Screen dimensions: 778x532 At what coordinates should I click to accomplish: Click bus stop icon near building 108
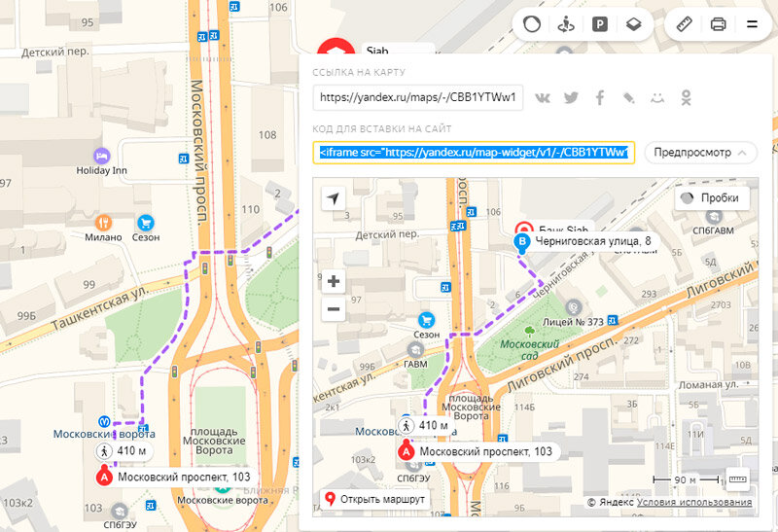coord(184,159)
